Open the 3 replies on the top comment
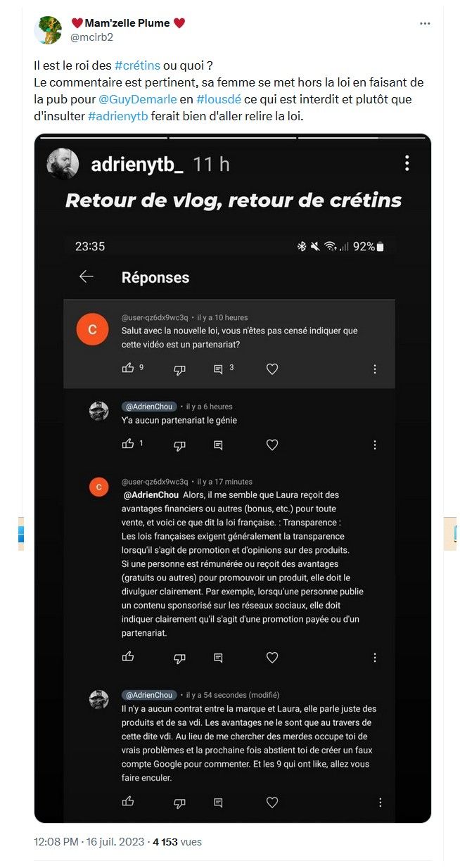This screenshot has width=460, height=868. click(218, 369)
